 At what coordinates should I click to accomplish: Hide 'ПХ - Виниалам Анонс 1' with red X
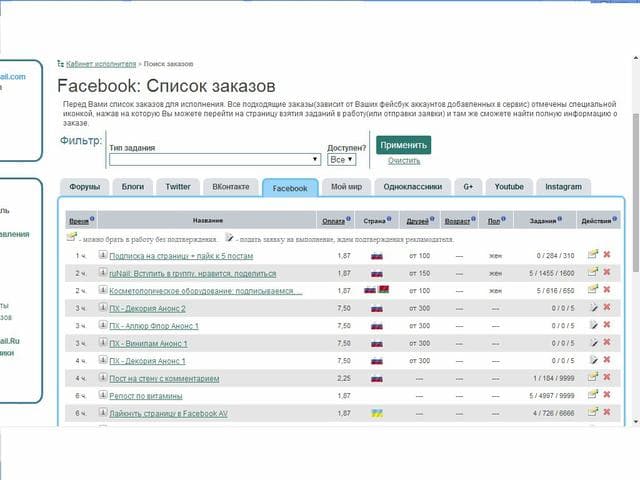coord(607,342)
